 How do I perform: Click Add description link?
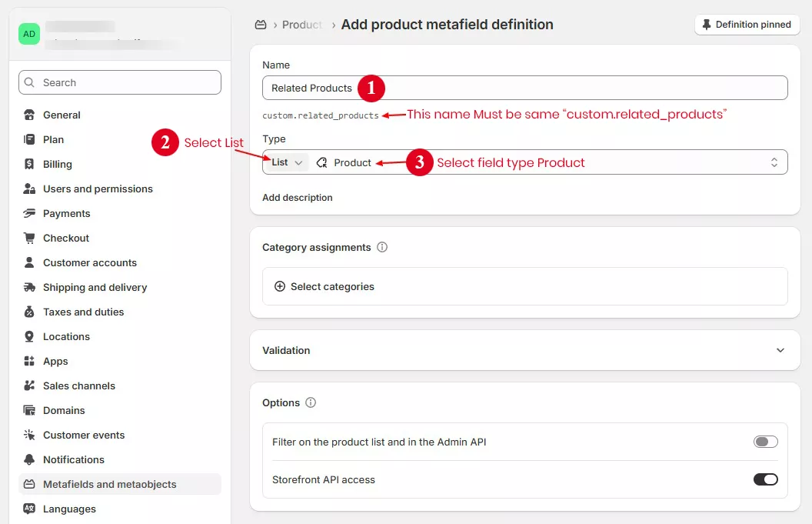click(297, 198)
